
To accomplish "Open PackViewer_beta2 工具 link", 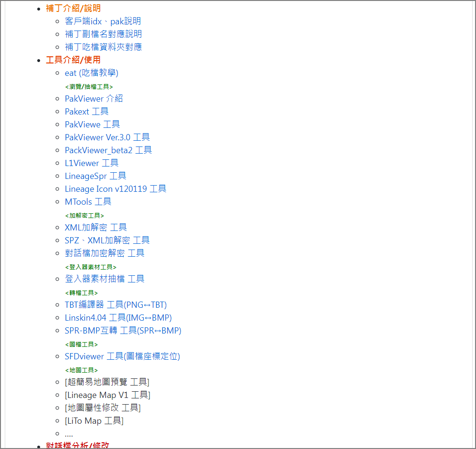I will pyautogui.click(x=108, y=150).
